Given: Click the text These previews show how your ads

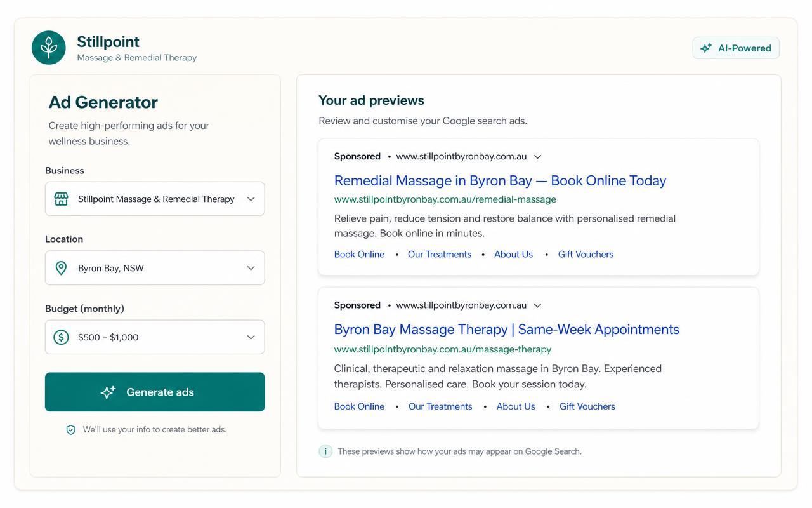Looking at the screenshot, I should [459, 451].
